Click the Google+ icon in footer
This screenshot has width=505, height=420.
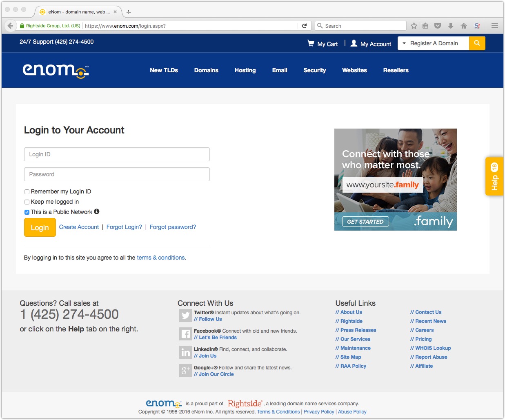[x=186, y=371]
